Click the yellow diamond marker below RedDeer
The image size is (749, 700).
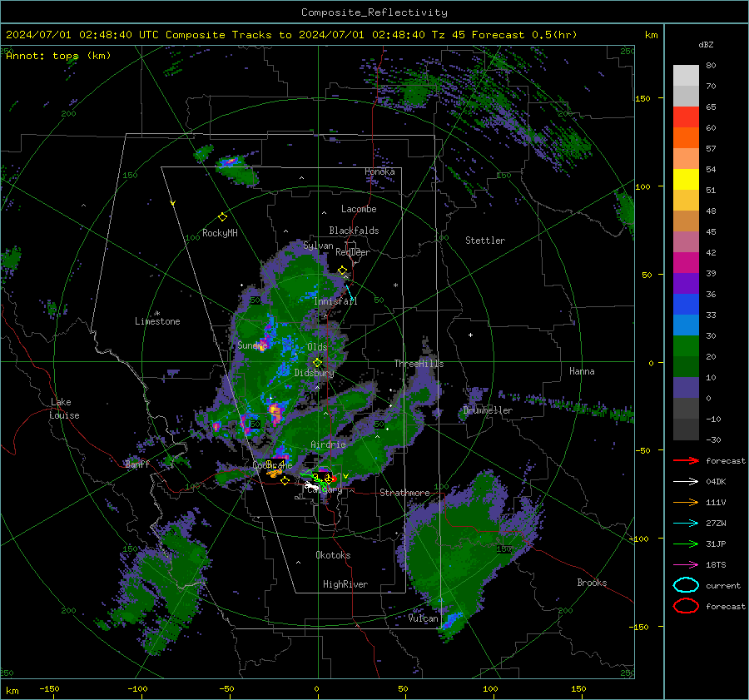(x=342, y=271)
